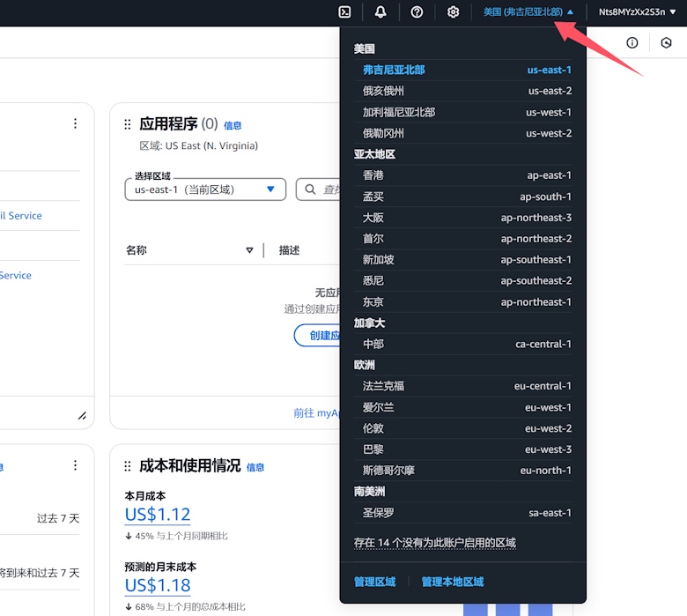Click the 信息 link next to 应用程序
687x616 pixels.
(233, 126)
